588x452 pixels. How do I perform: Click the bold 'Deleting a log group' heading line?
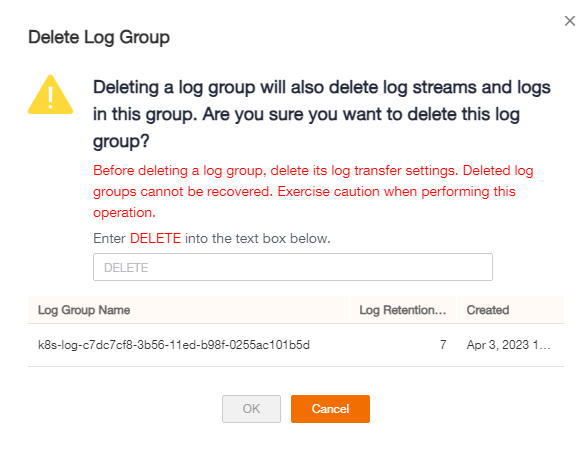(321, 87)
